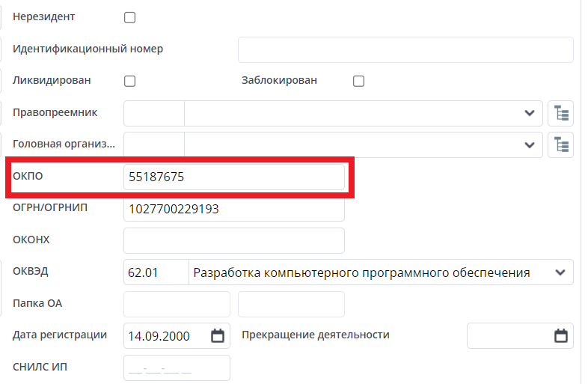This screenshot has width=588, height=384.
Task: Open calendar for Прекращение деятельности
Action: (x=560, y=336)
